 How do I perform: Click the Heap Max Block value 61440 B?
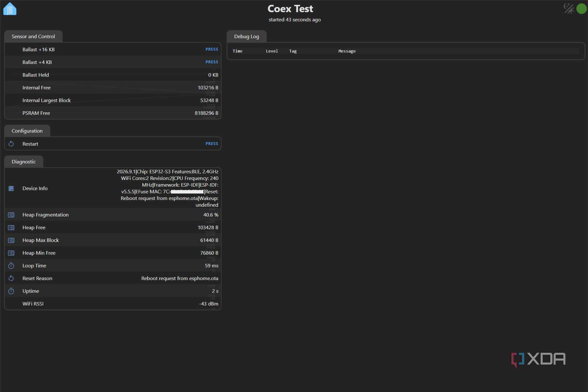point(209,240)
